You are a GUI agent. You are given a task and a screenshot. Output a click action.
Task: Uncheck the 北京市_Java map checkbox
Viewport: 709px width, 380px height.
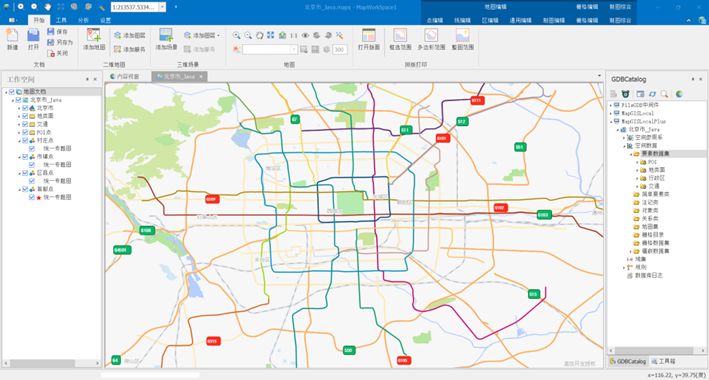(19, 100)
